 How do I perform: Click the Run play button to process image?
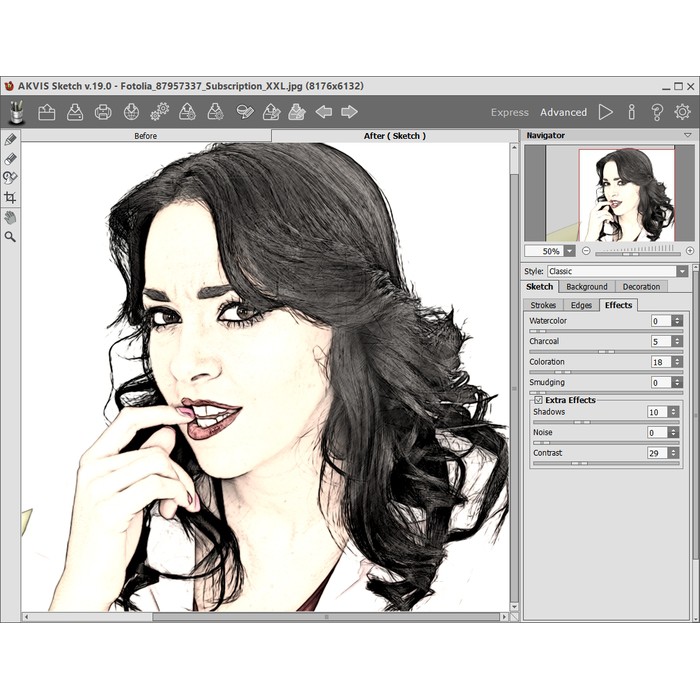606,112
